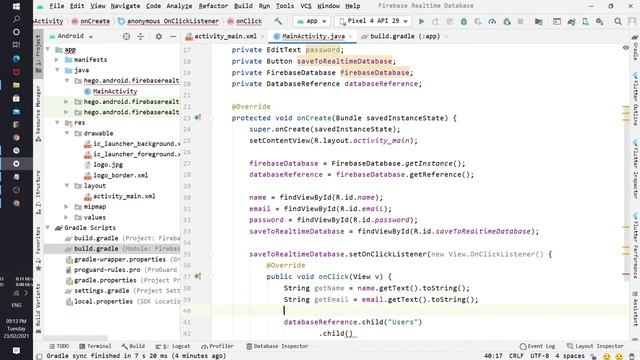The width and height of the screenshot is (640, 360).
Task: Collapse the drawable folder arrow
Action: pyautogui.click(x=67, y=133)
